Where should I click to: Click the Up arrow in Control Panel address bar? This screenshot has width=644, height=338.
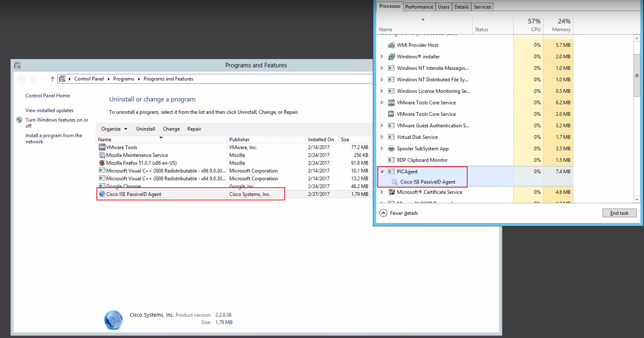[53, 79]
